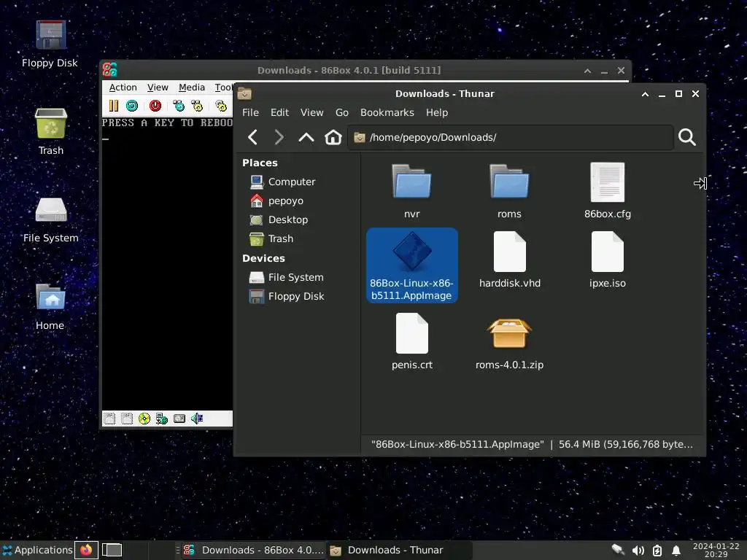The width and height of the screenshot is (747, 560).
Task: Go to parent folder in Thunar
Action: (x=306, y=138)
